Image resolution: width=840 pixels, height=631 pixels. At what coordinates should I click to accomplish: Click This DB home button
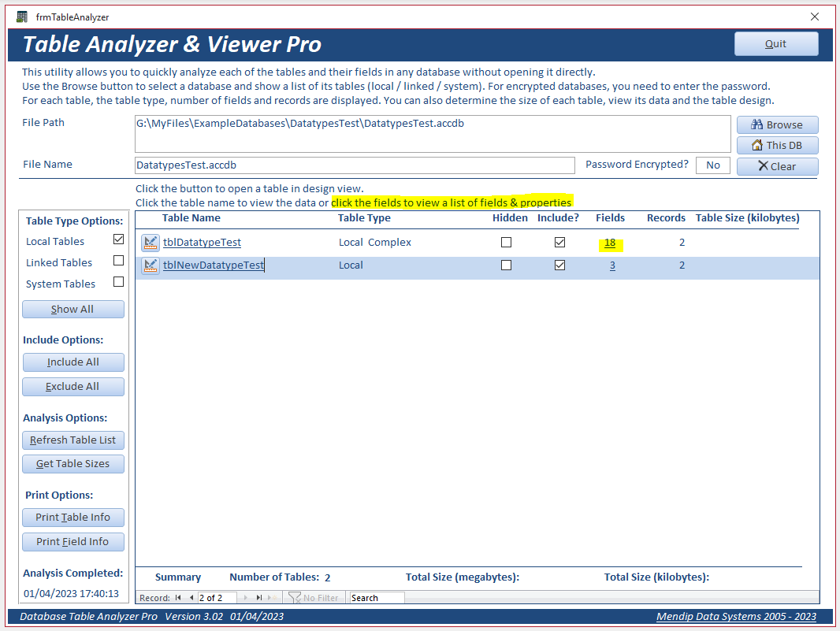777,145
